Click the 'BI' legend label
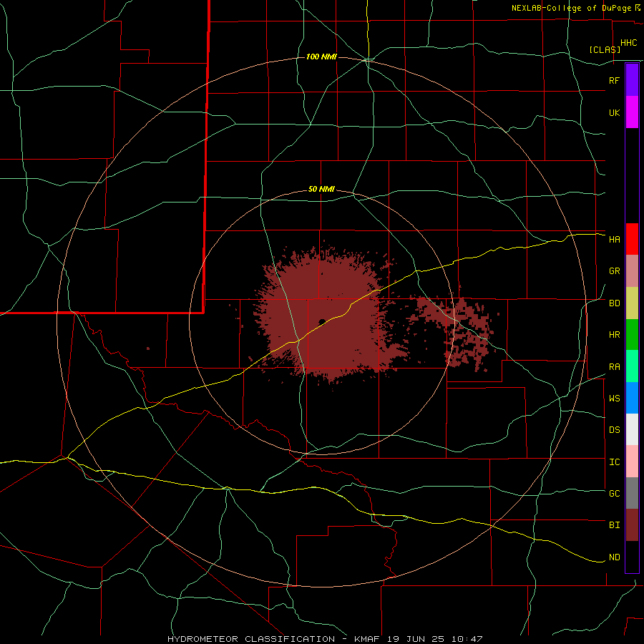This screenshot has height=644, width=644. pyautogui.click(x=614, y=525)
